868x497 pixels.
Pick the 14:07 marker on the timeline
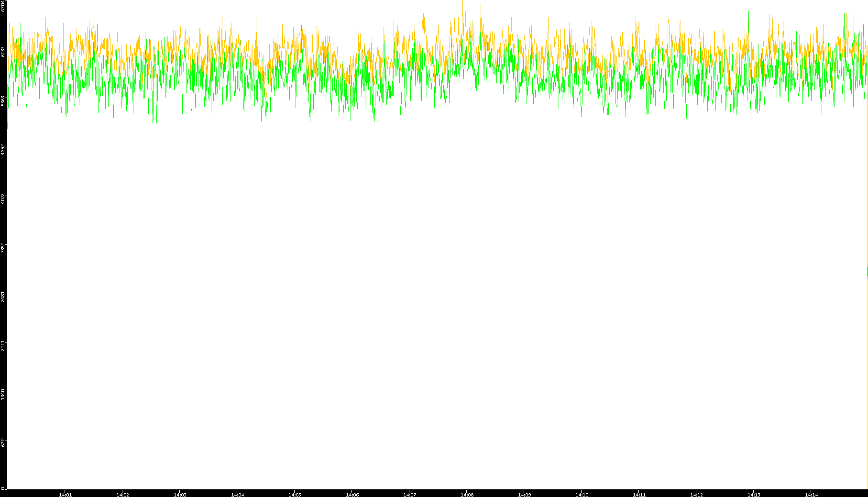(x=409, y=494)
